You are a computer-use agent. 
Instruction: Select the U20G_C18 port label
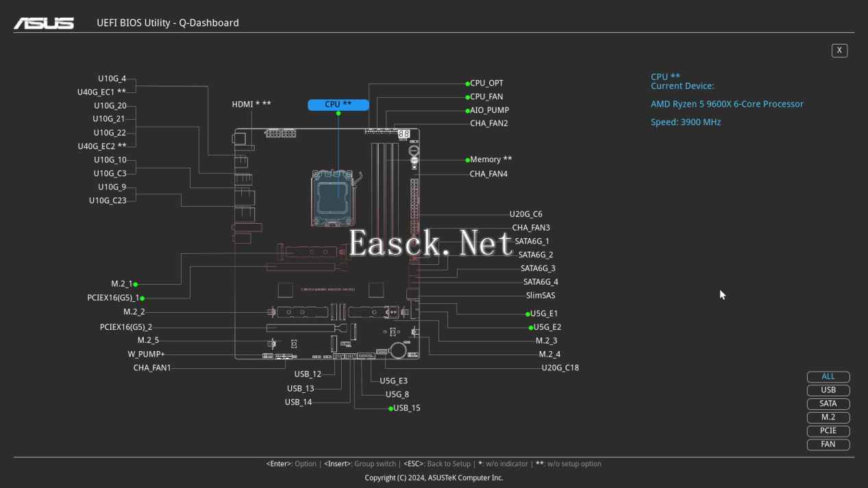(560, 368)
